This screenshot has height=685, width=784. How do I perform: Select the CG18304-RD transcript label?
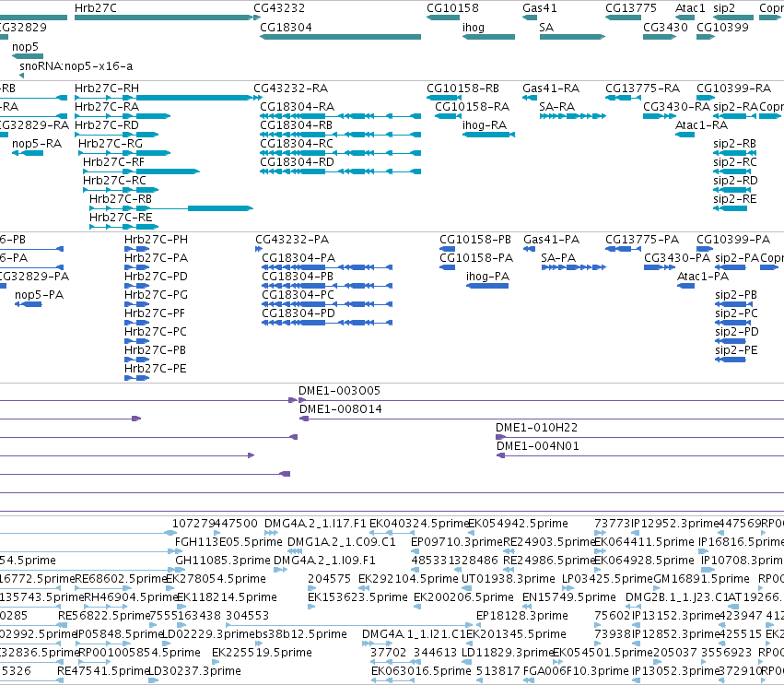tap(297, 162)
